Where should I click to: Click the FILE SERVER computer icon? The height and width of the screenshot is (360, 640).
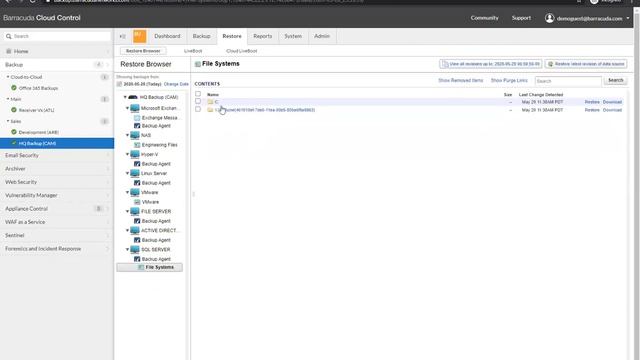coord(135,211)
